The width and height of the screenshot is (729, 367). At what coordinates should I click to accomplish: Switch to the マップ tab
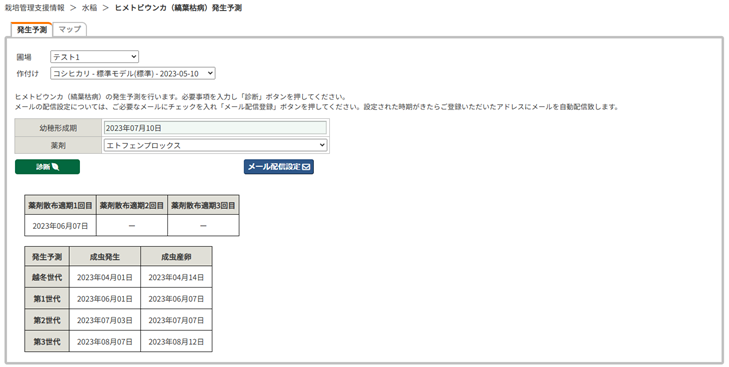point(70,29)
